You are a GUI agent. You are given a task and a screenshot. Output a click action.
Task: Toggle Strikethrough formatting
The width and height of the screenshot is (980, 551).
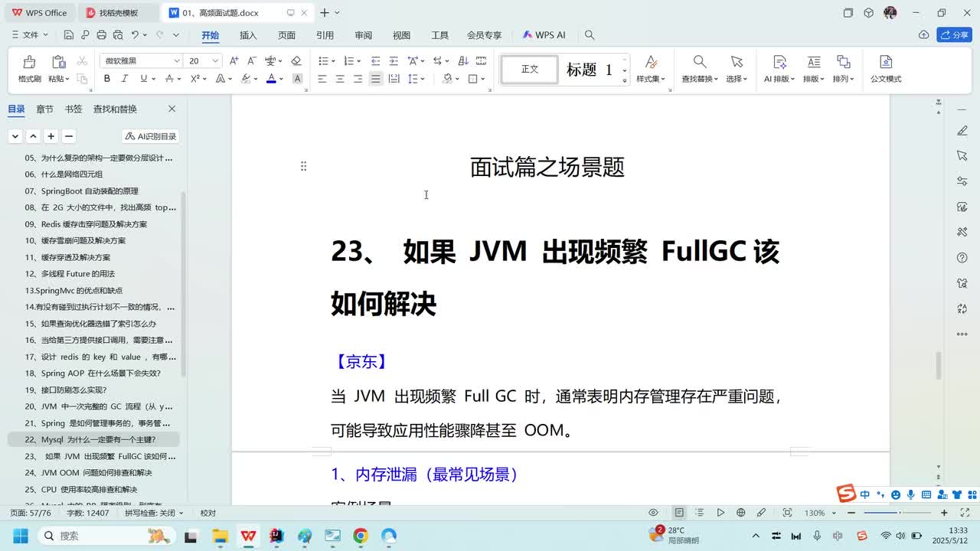point(169,79)
